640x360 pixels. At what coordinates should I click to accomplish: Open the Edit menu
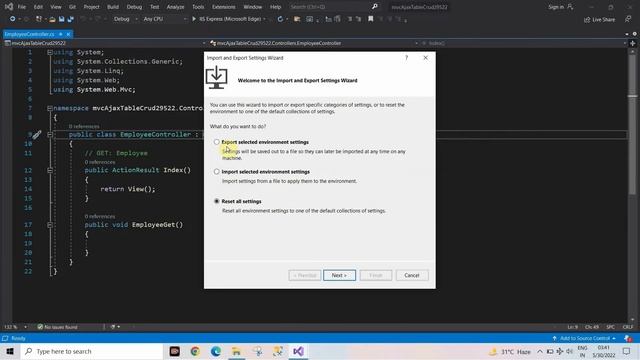coord(38,7)
